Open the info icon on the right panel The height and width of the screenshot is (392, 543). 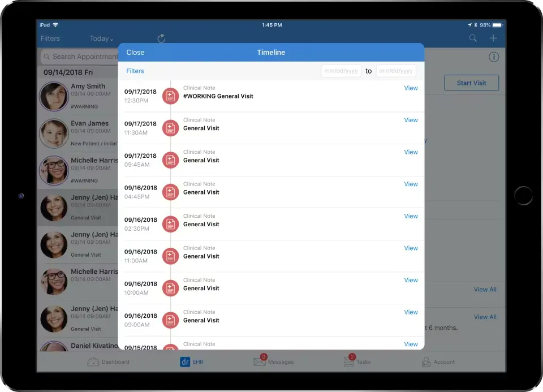coord(494,57)
